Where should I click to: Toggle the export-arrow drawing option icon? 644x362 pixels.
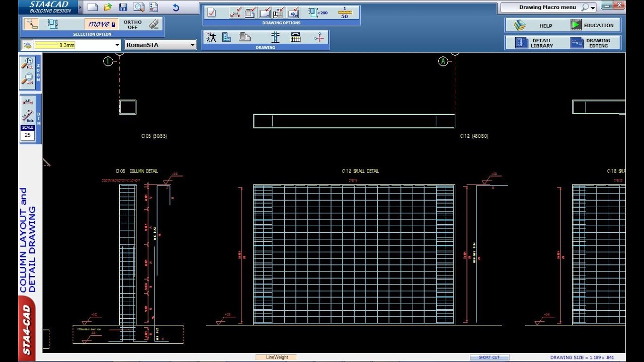point(293,13)
